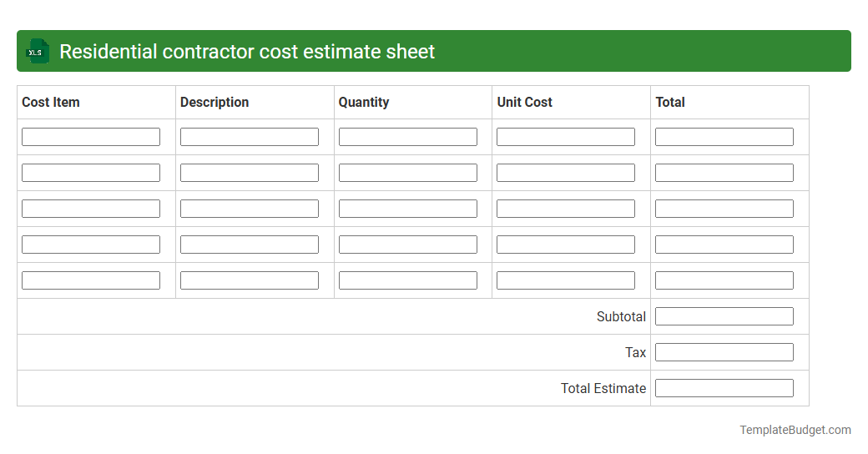Activate the fourth row Total box
Viewport: 868px width, 454px height.
724,245
